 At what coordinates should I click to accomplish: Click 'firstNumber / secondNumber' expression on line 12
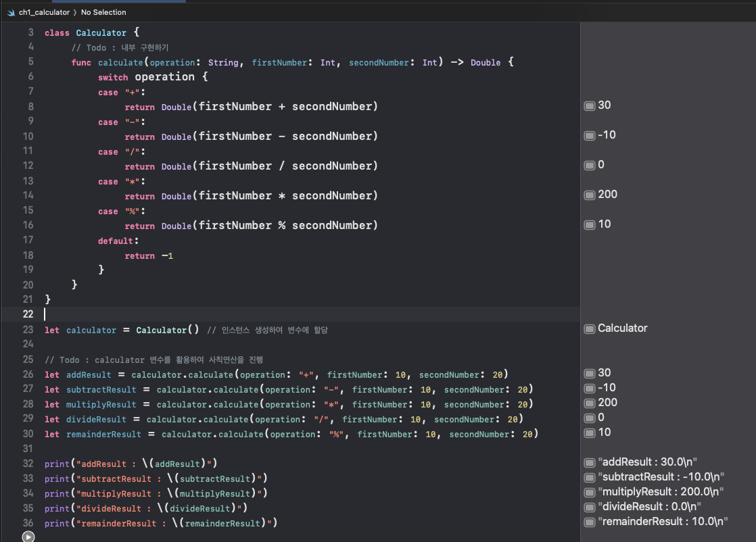pos(283,166)
